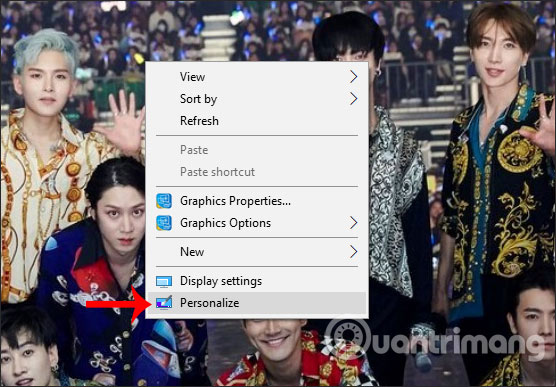Click Personalize in the context menu

click(257, 303)
